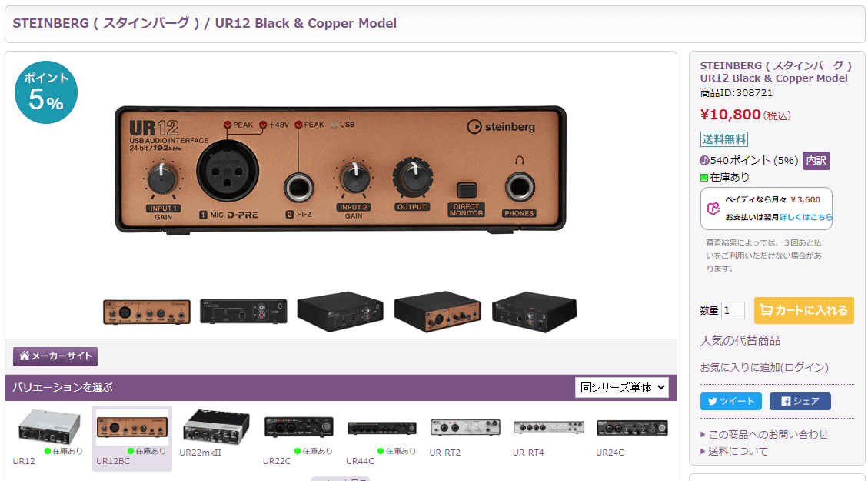Viewport: 868px width, 481px height.
Task: Click the ¥10,800 price text
Action: pyautogui.click(x=730, y=115)
